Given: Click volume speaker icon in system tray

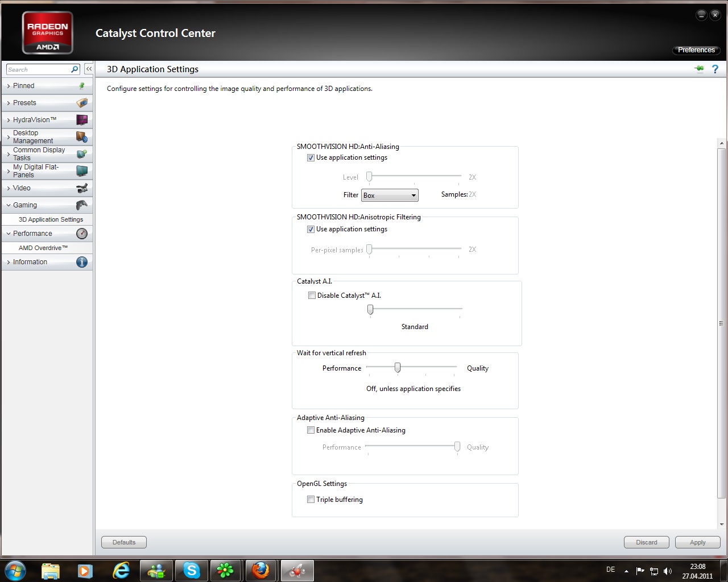Looking at the screenshot, I should (x=668, y=571).
